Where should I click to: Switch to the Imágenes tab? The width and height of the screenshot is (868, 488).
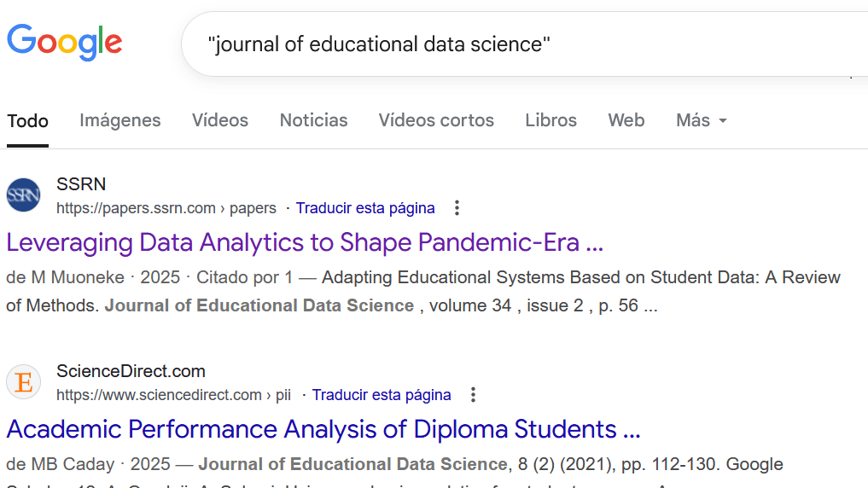(x=119, y=120)
